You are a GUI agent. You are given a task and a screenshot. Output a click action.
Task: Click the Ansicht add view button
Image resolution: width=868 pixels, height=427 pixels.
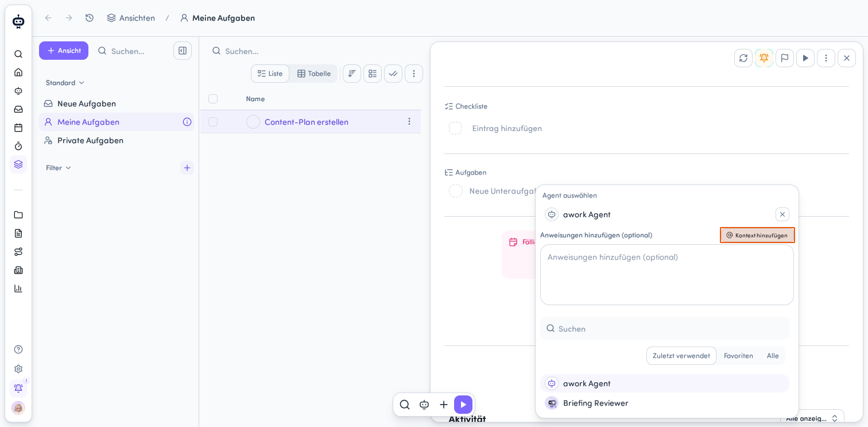click(x=64, y=51)
